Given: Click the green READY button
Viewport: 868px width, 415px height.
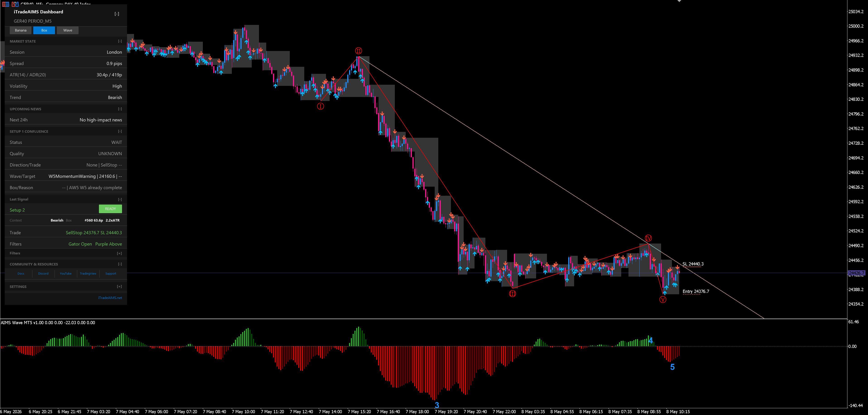Looking at the screenshot, I should click(110, 209).
